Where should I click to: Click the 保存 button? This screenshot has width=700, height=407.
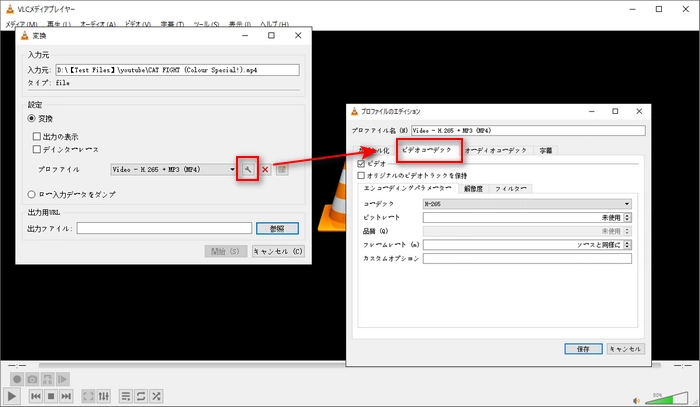583,349
